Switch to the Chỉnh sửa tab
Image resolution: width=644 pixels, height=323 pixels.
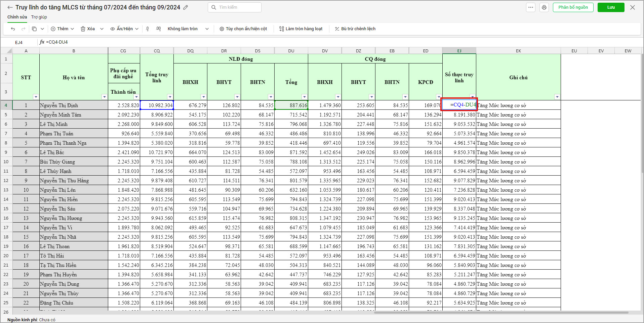[x=17, y=17]
